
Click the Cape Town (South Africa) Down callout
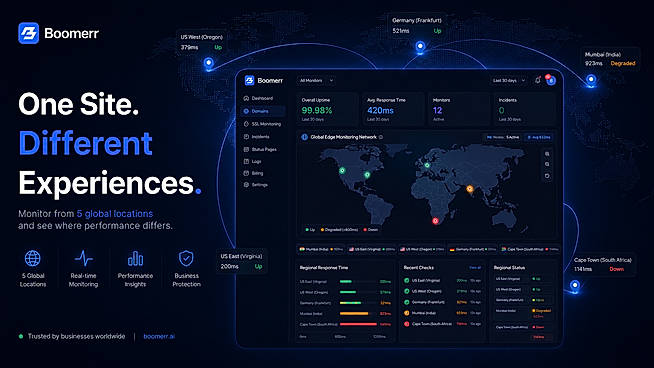click(x=604, y=265)
